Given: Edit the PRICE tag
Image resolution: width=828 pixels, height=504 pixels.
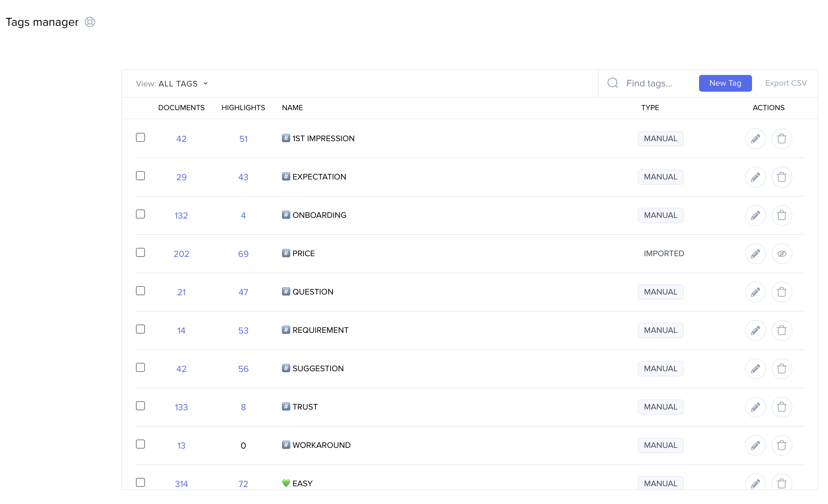Looking at the screenshot, I should 755,254.
